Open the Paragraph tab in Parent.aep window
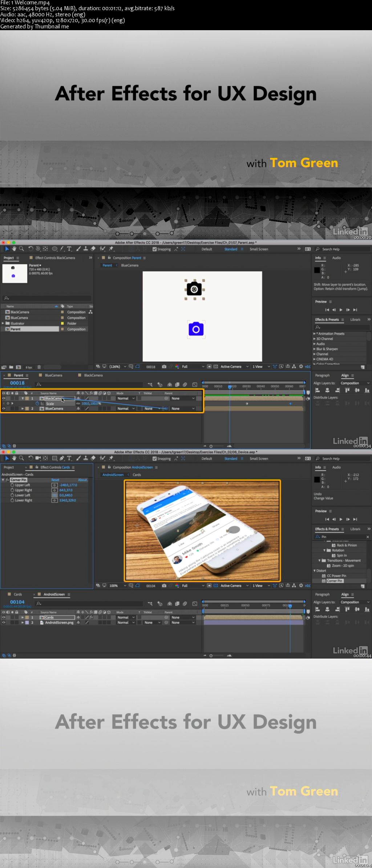The width and height of the screenshot is (372, 868). coord(322,375)
